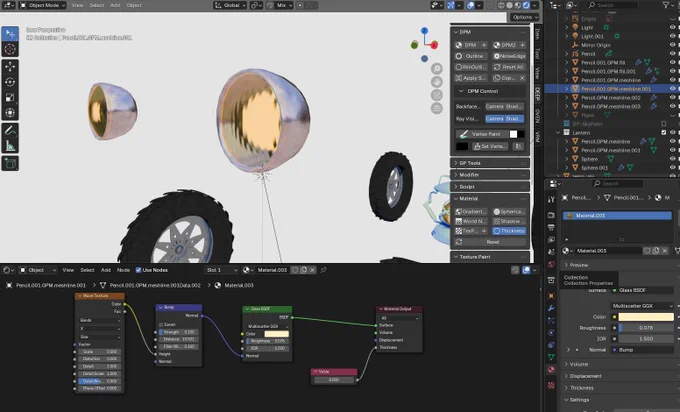Image resolution: width=680 pixels, height=412 pixels.
Task: Open the Object properties tab icon
Action: point(551,296)
